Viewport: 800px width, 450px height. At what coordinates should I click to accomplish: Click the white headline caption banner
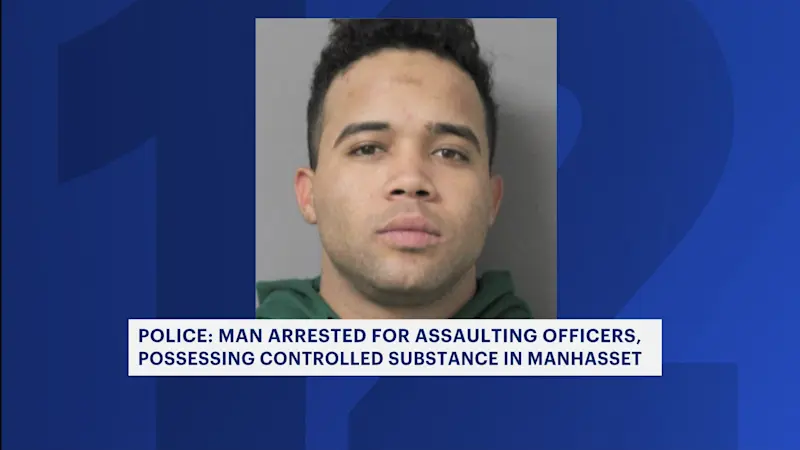tap(395, 347)
